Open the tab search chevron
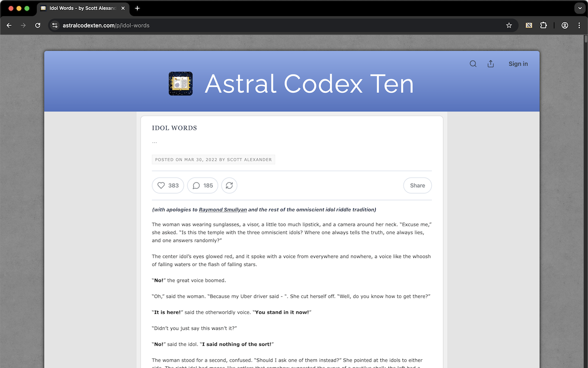This screenshot has width=588, height=368. [579, 8]
